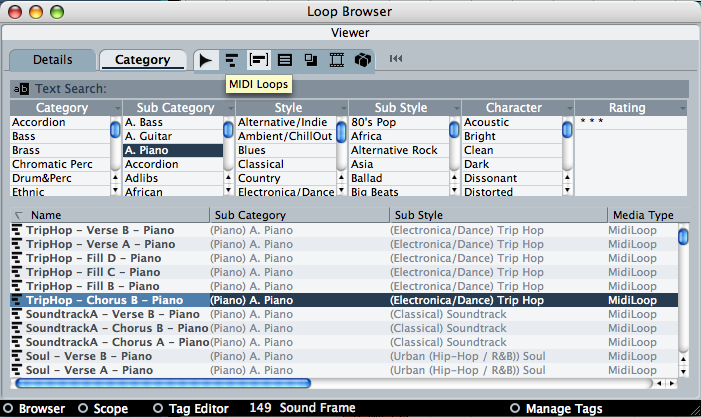This screenshot has height=417, width=701.
Task: Select the Tag Editor radio button
Action: (159, 408)
